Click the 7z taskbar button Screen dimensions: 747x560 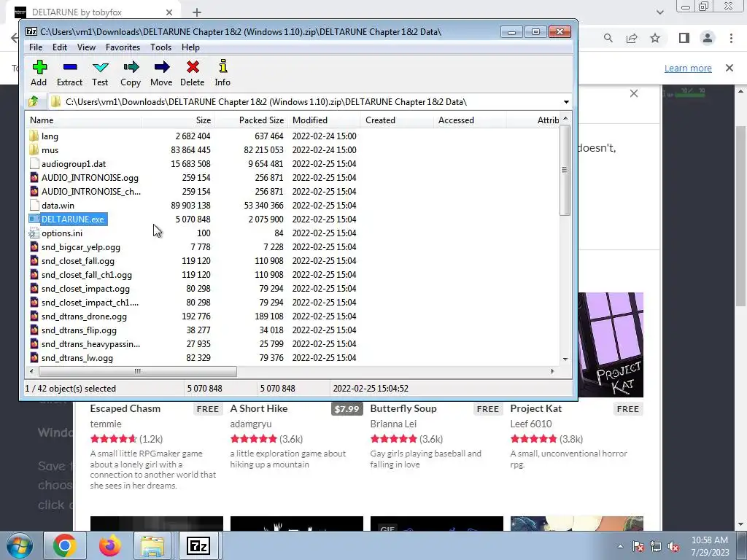(198, 545)
